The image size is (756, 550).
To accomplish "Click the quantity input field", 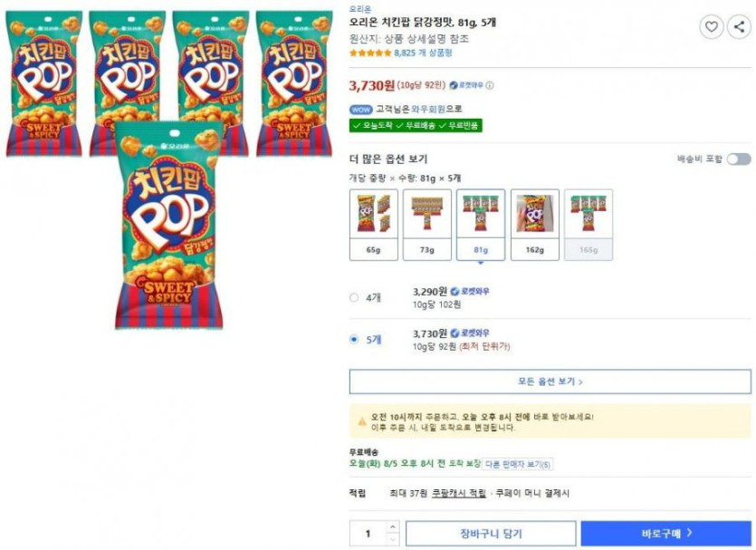I will point(368,534).
